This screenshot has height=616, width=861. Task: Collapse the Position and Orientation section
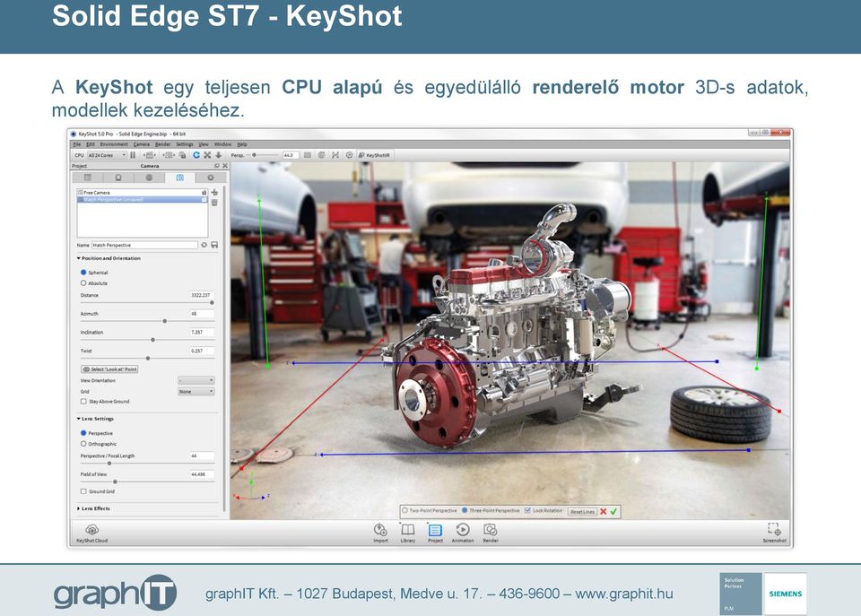[x=79, y=258]
